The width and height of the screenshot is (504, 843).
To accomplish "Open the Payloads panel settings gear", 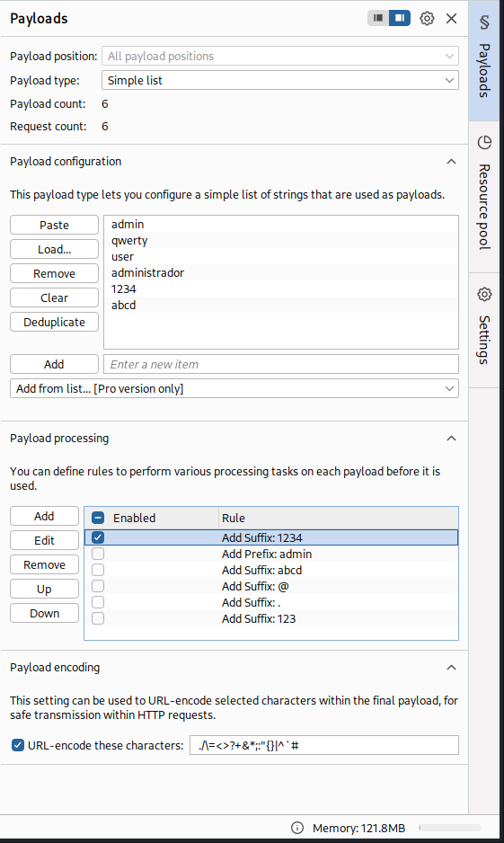I will [x=427, y=18].
